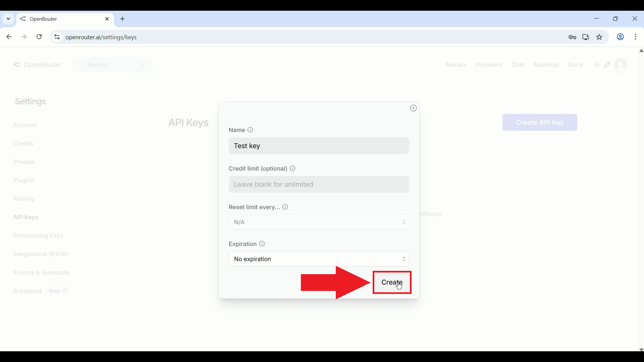Open the Expiration dropdown

pos(319,259)
